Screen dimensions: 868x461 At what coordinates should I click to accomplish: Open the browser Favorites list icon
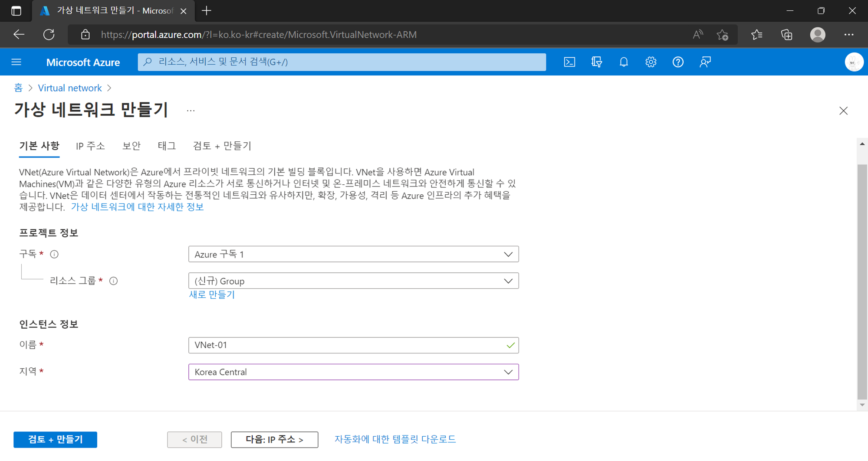(x=757, y=35)
